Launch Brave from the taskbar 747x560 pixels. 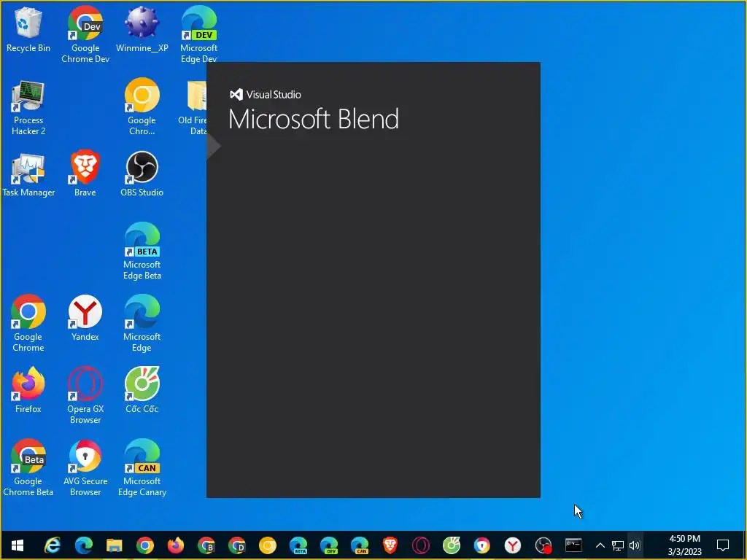click(390, 545)
